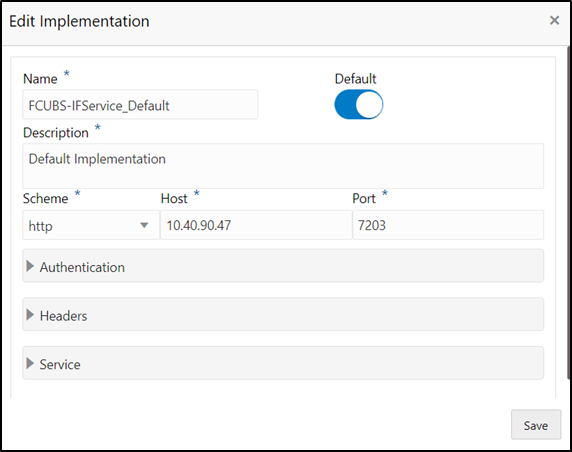This screenshot has height=452, width=572.
Task: Click the Save button
Action: [x=536, y=425]
